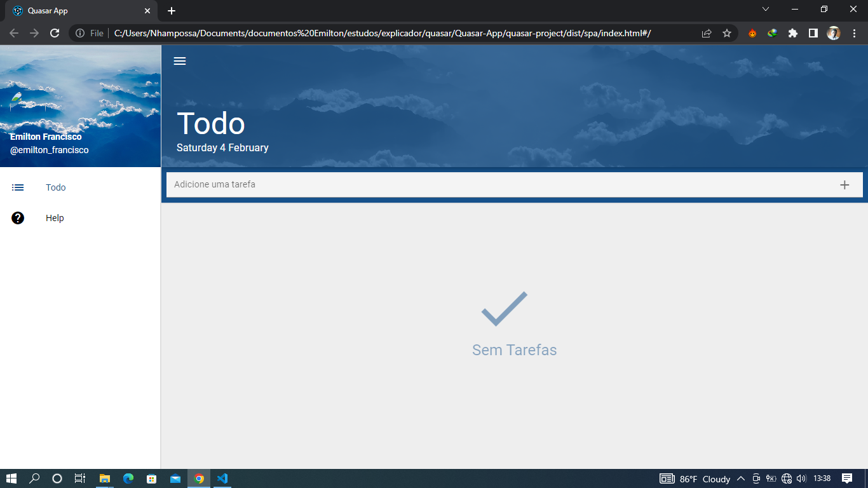This screenshot has width=868, height=488.
Task: Click the user avatar in the drawer
Action: (18, 99)
